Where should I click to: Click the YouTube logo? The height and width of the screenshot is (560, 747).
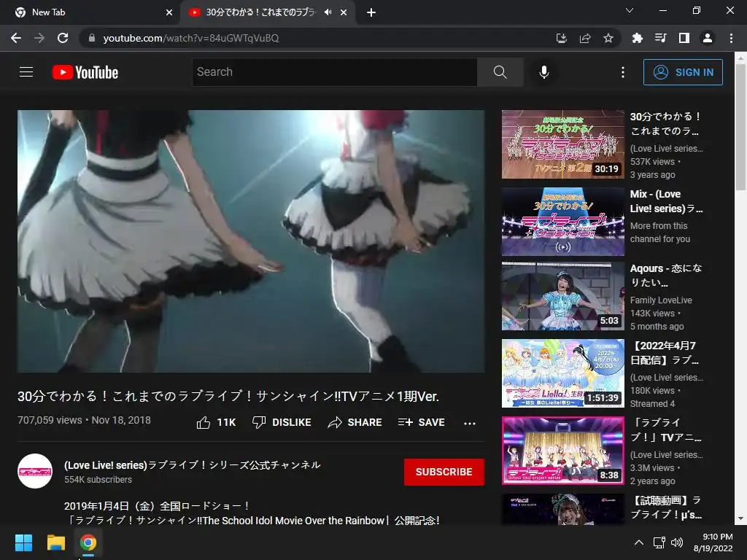click(x=85, y=72)
